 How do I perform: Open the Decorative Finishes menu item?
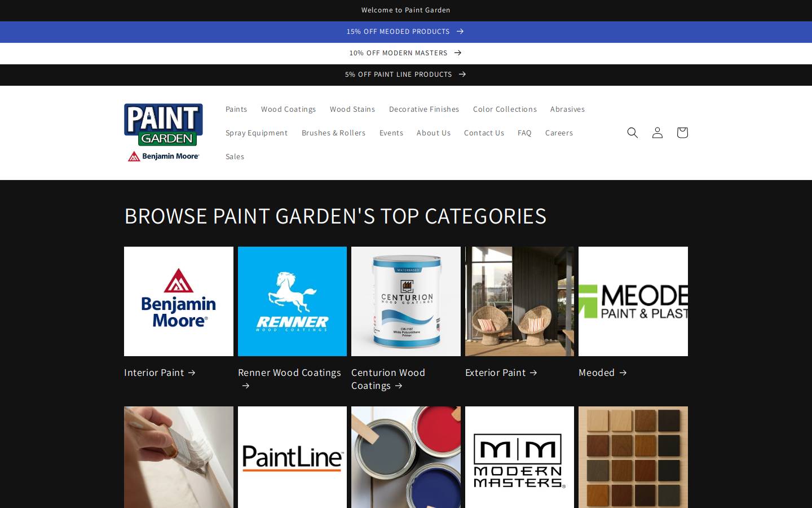[x=424, y=109]
